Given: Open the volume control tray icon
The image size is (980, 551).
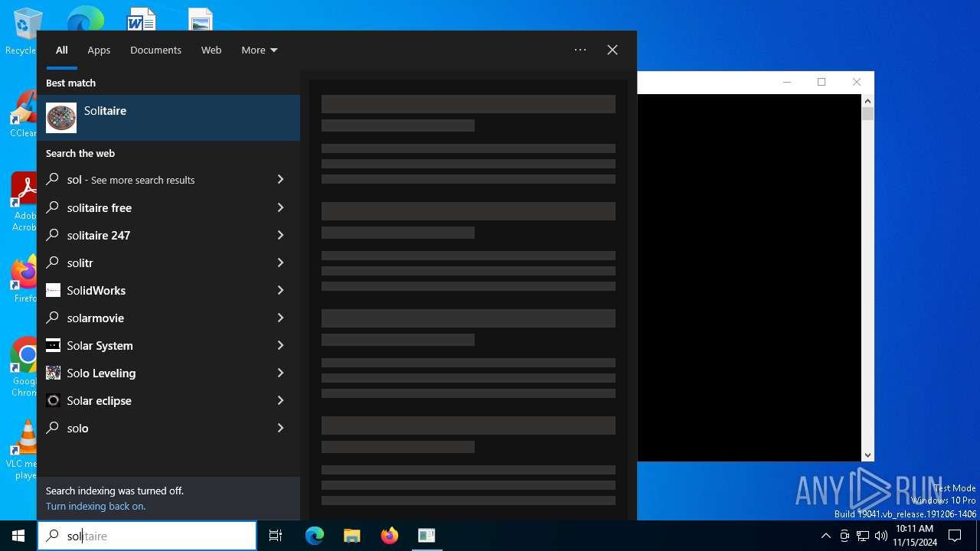Looking at the screenshot, I should click(x=881, y=536).
